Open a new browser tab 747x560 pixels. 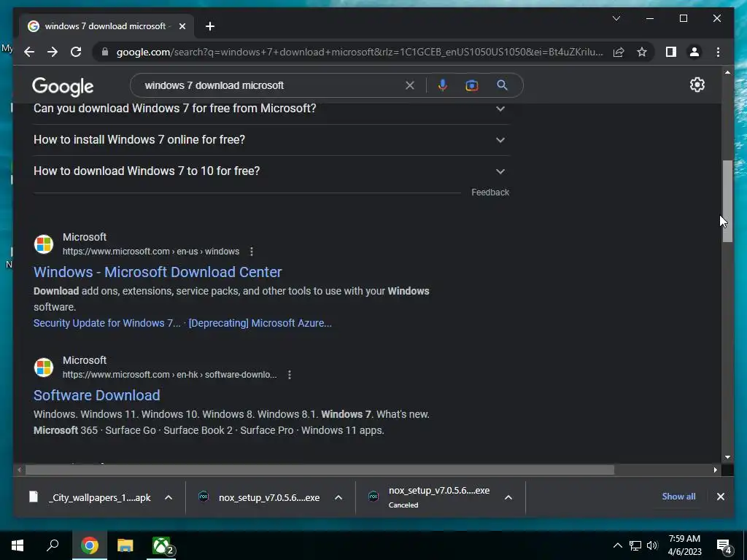tap(210, 26)
